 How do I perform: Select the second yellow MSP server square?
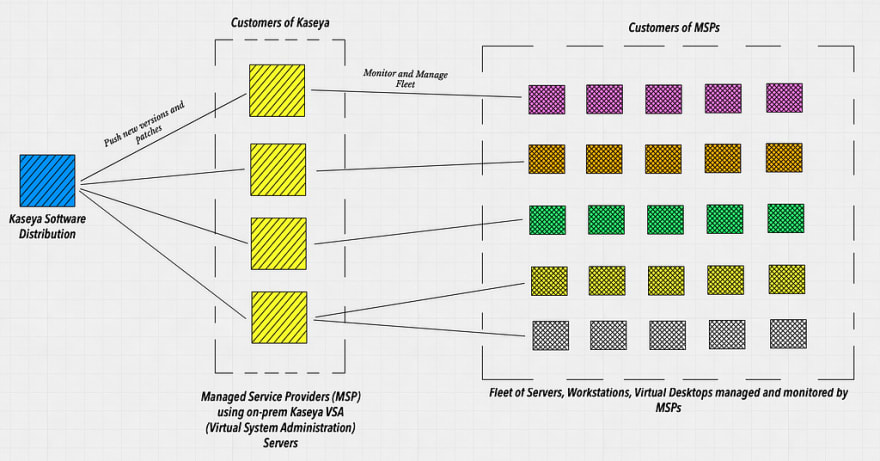278,170
